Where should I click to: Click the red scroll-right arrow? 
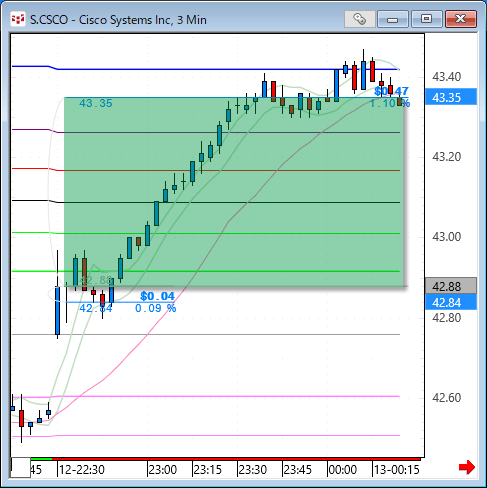pyautogui.click(x=467, y=467)
